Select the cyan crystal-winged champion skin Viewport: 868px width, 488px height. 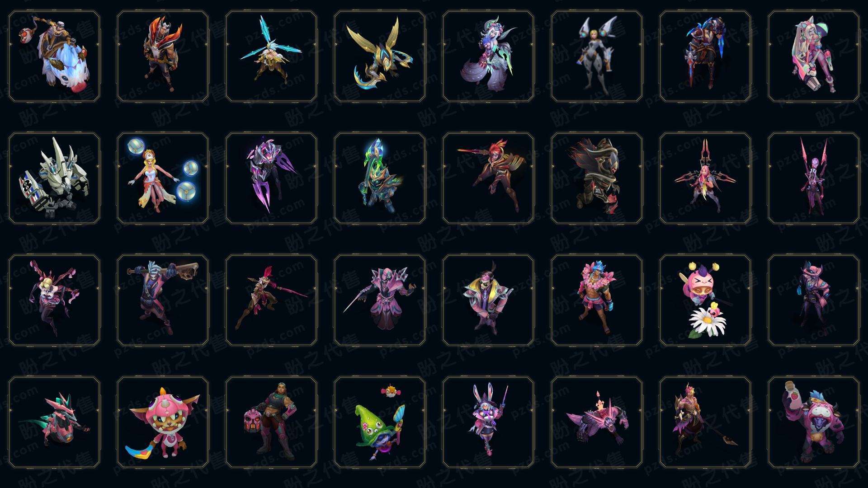[x=271, y=56]
